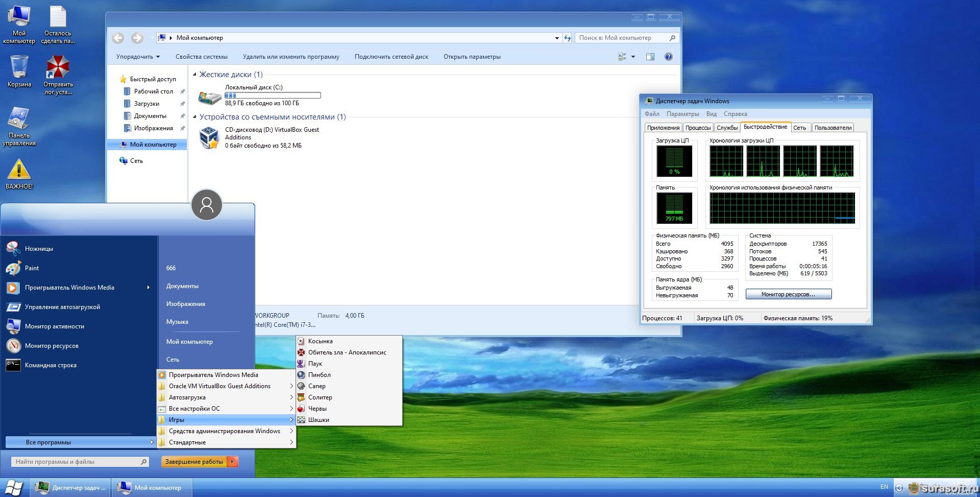Open the ВАЖНОЕ! warning desktop icon
Screen dimensions: 980x497
19,171
